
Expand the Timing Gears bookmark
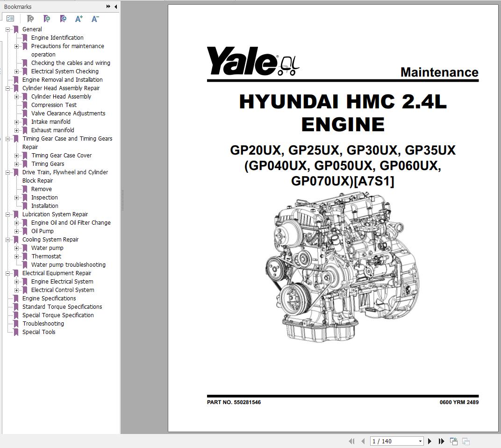17,164
